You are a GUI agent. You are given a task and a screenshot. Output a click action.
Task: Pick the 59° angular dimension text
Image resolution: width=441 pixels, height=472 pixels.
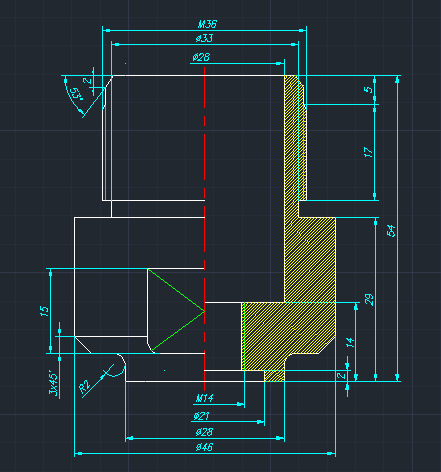point(77,94)
